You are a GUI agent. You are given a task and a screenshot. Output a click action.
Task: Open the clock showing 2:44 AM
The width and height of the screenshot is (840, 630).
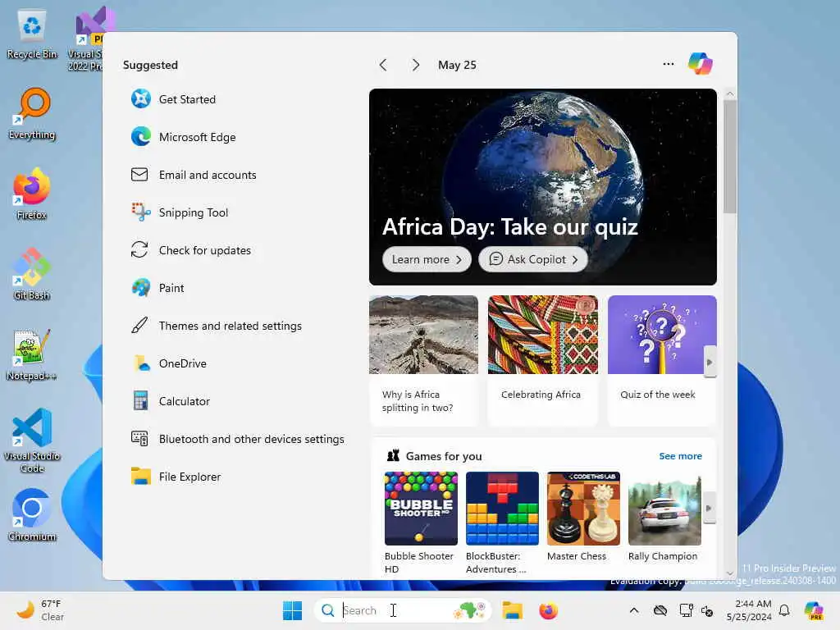(748, 610)
